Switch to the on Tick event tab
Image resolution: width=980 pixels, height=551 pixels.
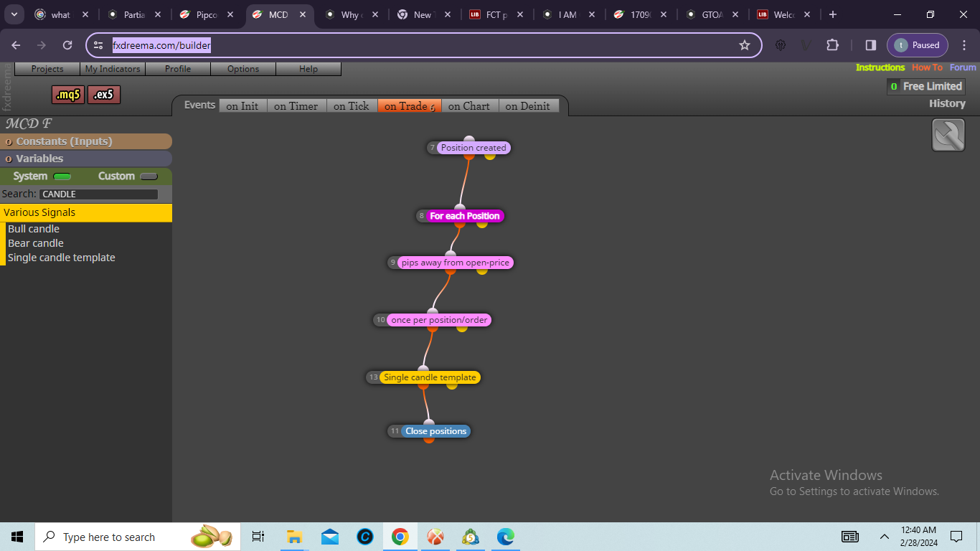(352, 105)
